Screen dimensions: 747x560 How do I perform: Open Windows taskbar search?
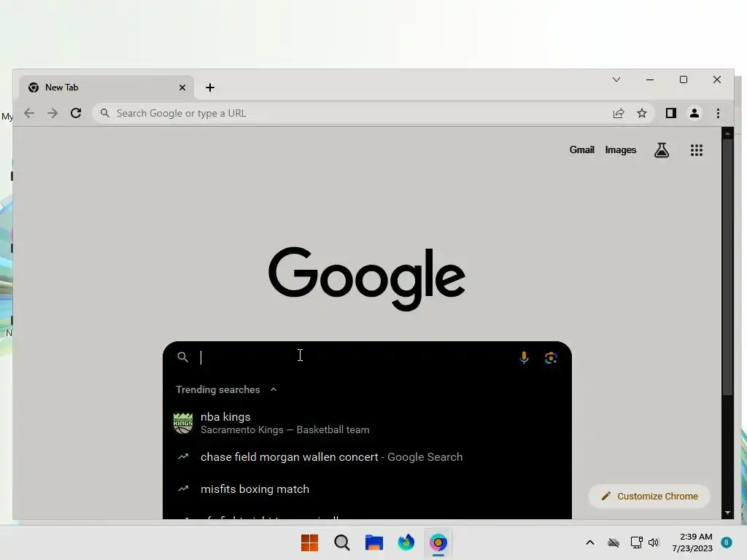342,542
